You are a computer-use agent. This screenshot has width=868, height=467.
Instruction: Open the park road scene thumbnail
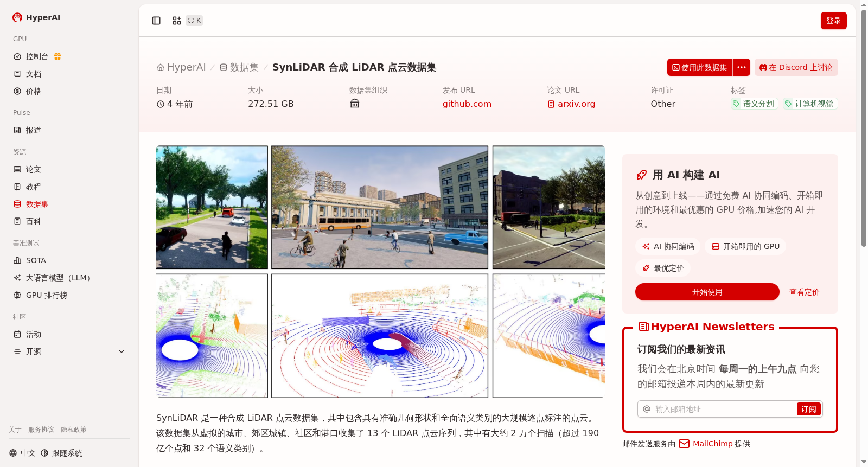(x=212, y=207)
